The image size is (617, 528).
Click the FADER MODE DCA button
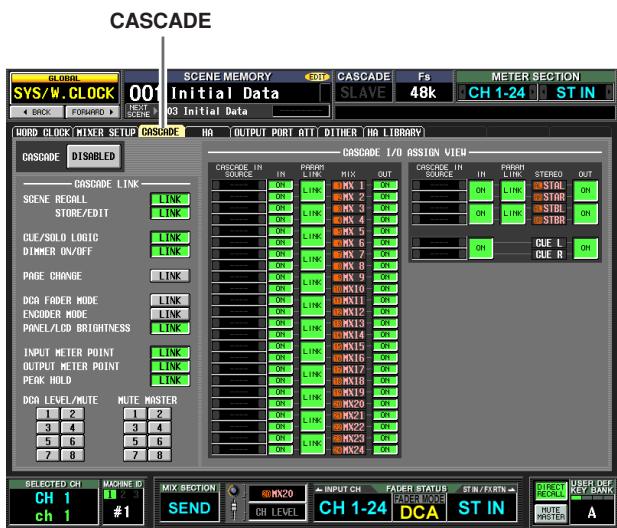tap(419, 508)
